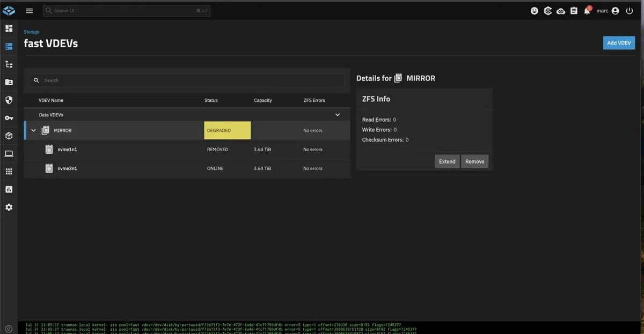
Task: Click the Remove button
Action: 474,161
